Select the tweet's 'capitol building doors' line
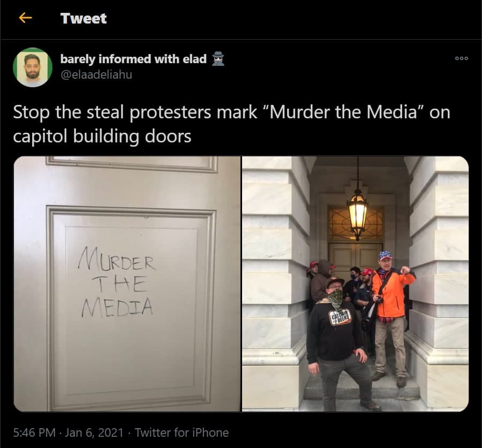Screen dimensions: 482x448 102,136
